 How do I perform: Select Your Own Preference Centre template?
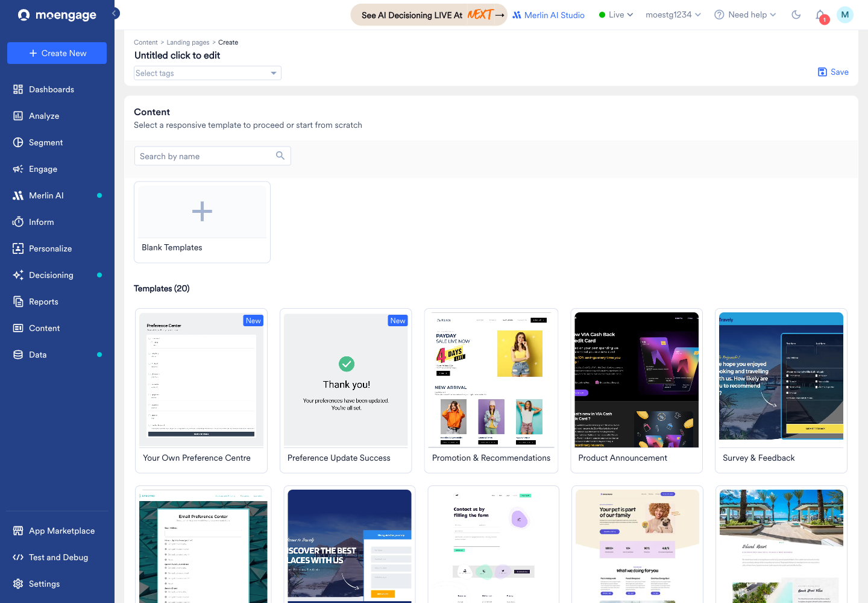201,391
